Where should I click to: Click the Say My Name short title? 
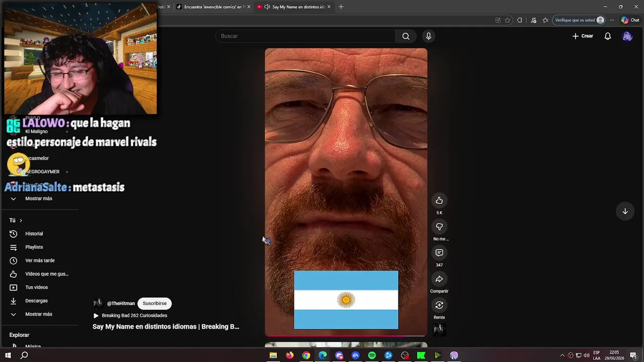166,327
